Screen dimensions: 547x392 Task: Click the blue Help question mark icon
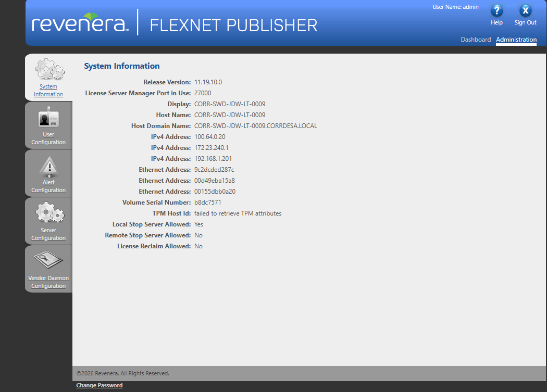coord(497,11)
